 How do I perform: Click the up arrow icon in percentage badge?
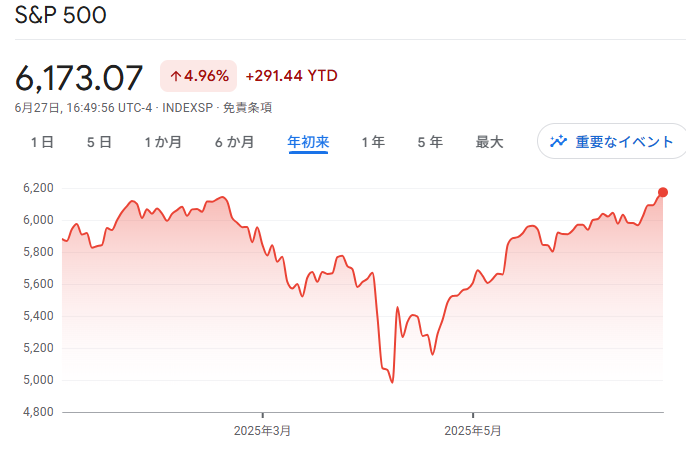[175, 75]
